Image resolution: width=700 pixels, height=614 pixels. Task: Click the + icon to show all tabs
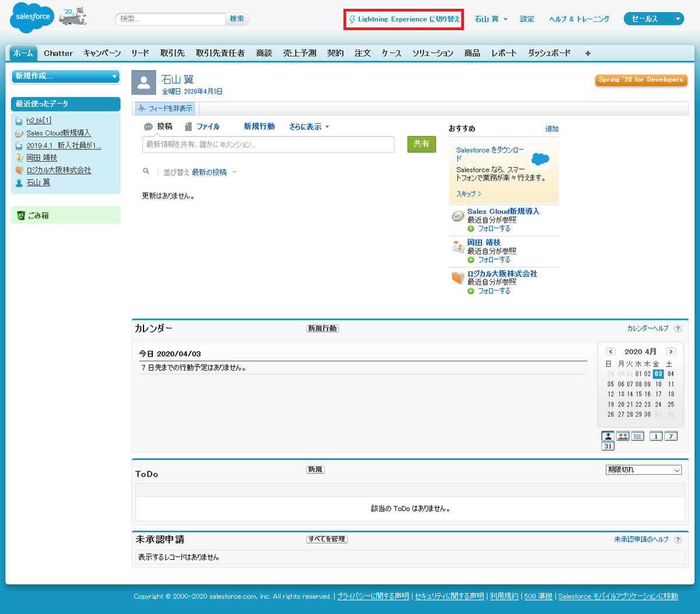(587, 53)
